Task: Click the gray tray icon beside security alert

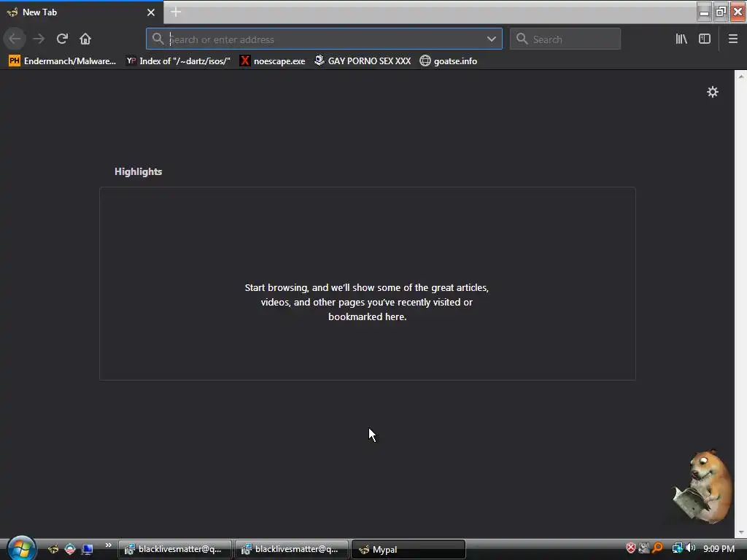Action: click(644, 548)
